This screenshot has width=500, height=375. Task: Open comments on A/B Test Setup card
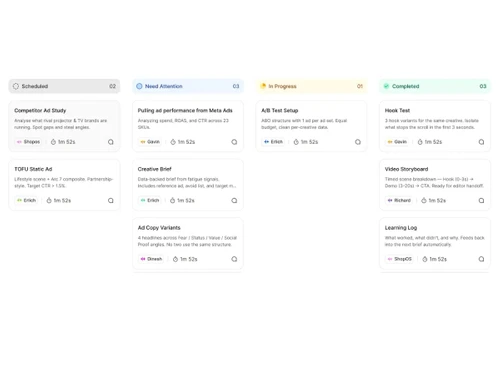(358, 142)
